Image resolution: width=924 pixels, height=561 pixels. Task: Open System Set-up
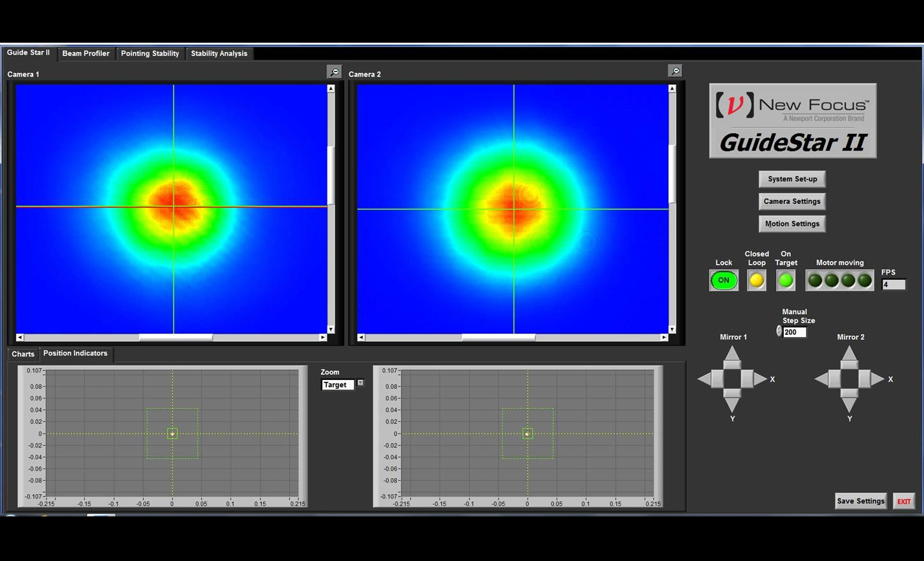(792, 179)
